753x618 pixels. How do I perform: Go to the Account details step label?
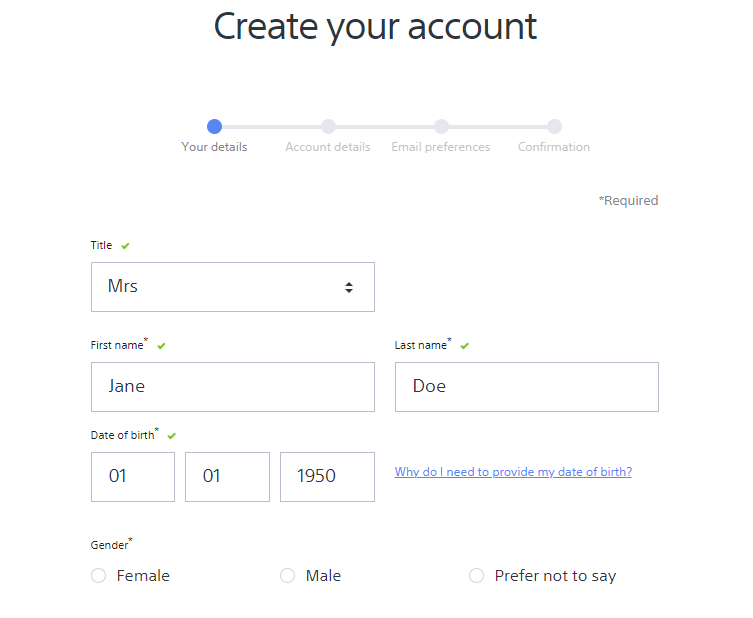[x=328, y=147]
